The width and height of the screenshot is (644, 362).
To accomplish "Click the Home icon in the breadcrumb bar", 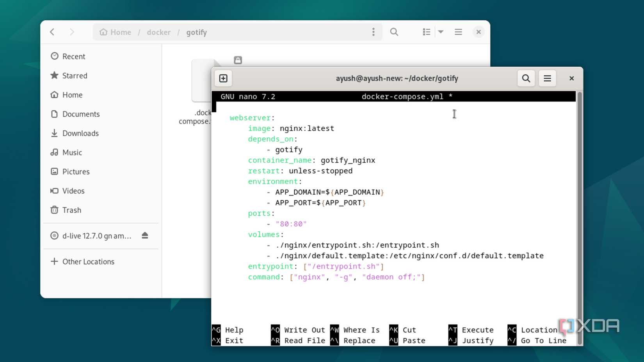I will (x=115, y=32).
